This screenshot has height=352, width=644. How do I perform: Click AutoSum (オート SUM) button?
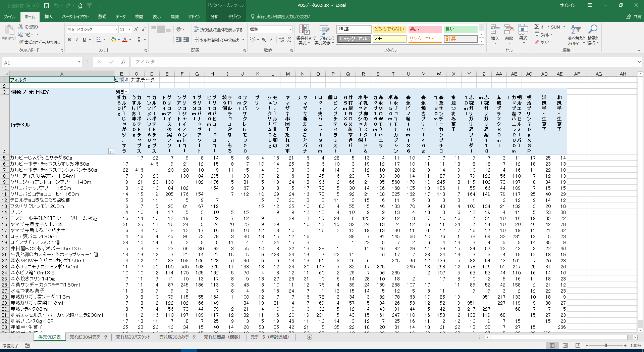click(547, 27)
